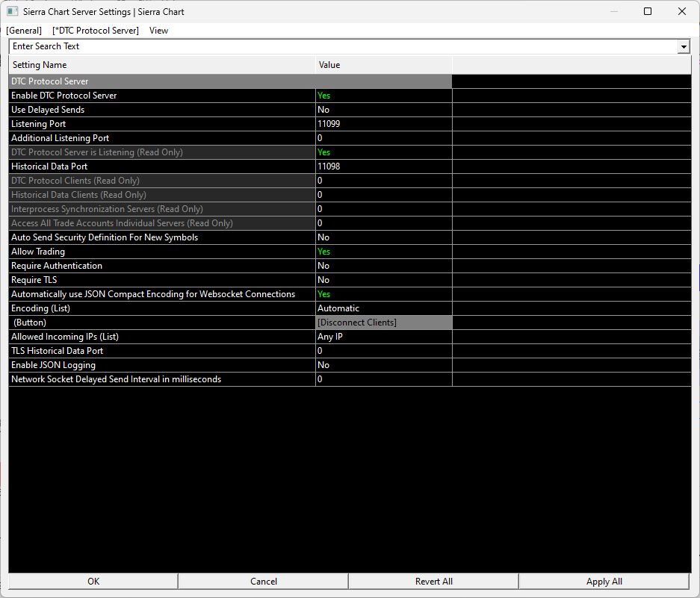Edit TLS Historical Data Port value
700x598 pixels.
(384, 351)
